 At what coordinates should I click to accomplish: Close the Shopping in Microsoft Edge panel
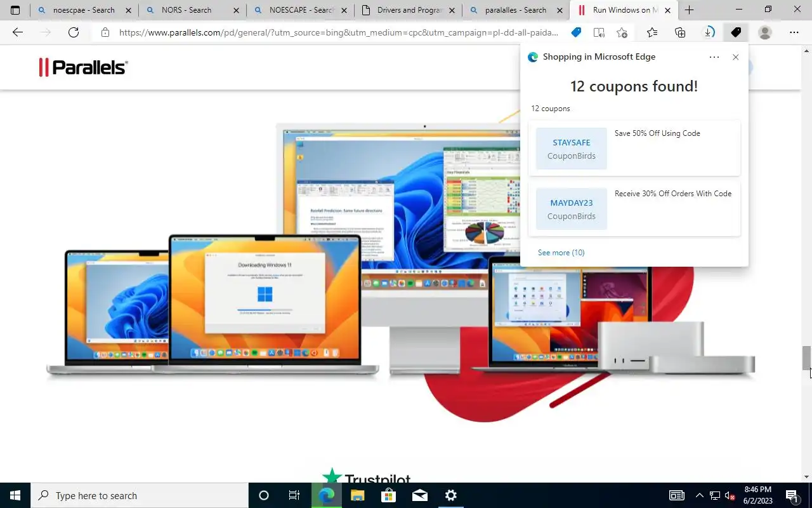735,57
